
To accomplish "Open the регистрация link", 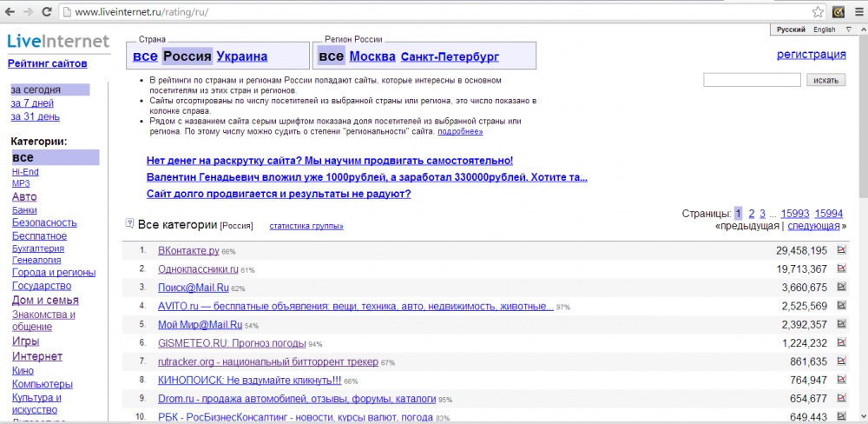I will 812,55.
